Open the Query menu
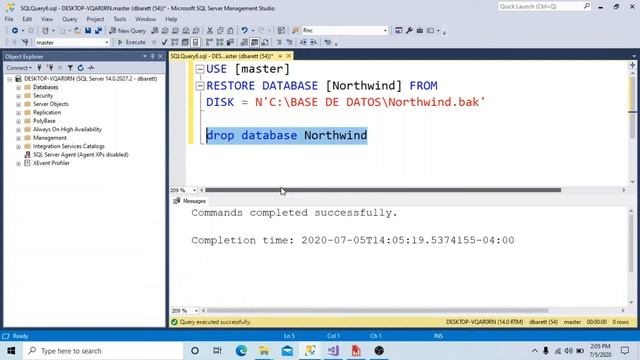Viewport: 640px width, 360px height. tap(69, 19)
